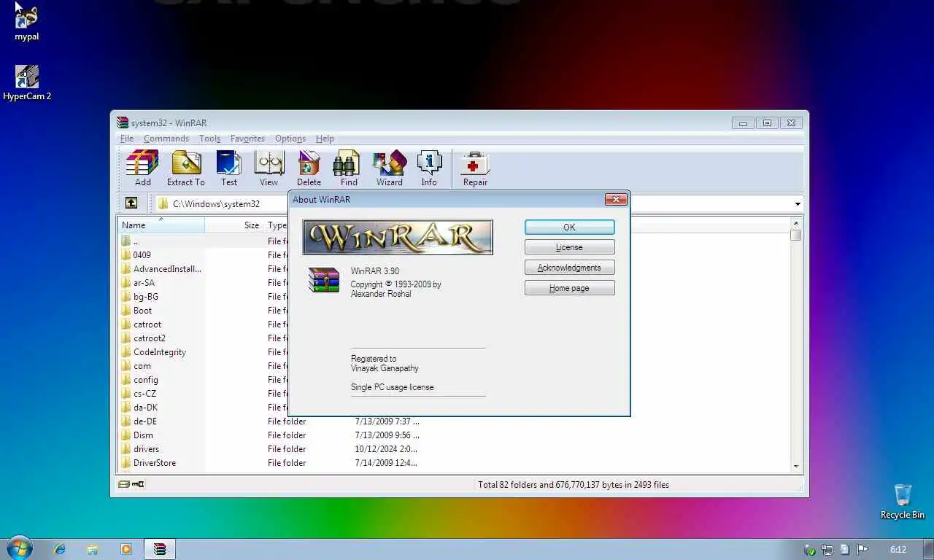Open the Help menu
Image resolution: width=934 pixels, height=560 pixels.
point(325,139)
